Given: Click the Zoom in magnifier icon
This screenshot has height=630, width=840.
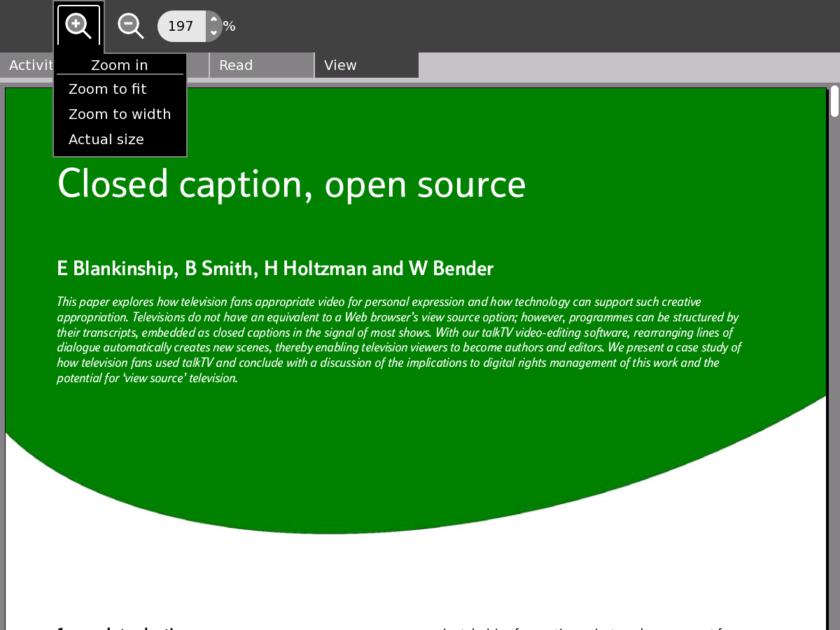Looking at the screenshot, I should 78,26.
